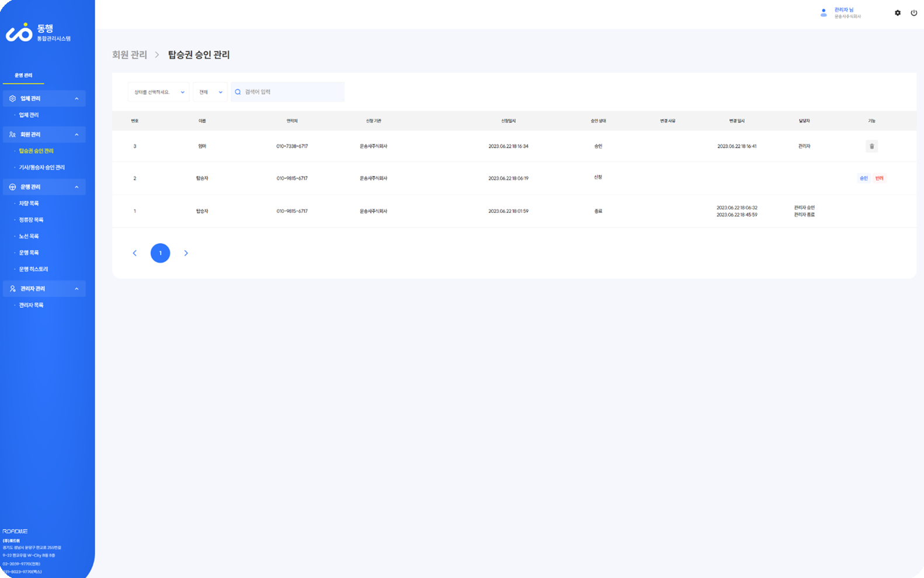This screenshot has width=924, height=578.
Task: Click change time 2023.06.22 18:16:41
Action: point(737,146)
